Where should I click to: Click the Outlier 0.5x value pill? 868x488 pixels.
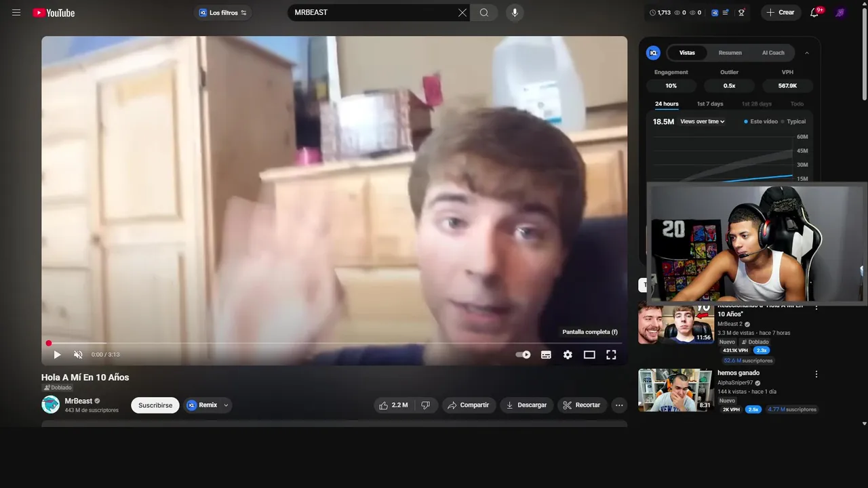coord(729,86)
